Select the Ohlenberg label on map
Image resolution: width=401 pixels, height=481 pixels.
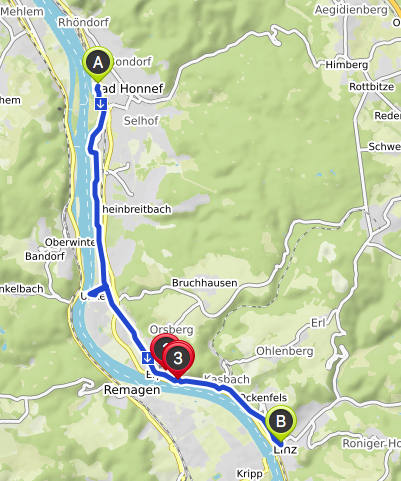285,351
